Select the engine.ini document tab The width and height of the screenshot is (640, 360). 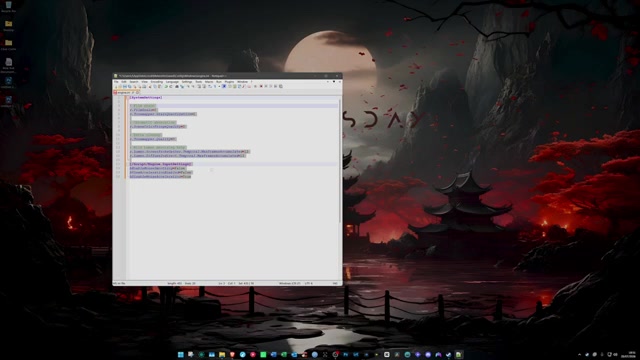[x=126, y=93]
